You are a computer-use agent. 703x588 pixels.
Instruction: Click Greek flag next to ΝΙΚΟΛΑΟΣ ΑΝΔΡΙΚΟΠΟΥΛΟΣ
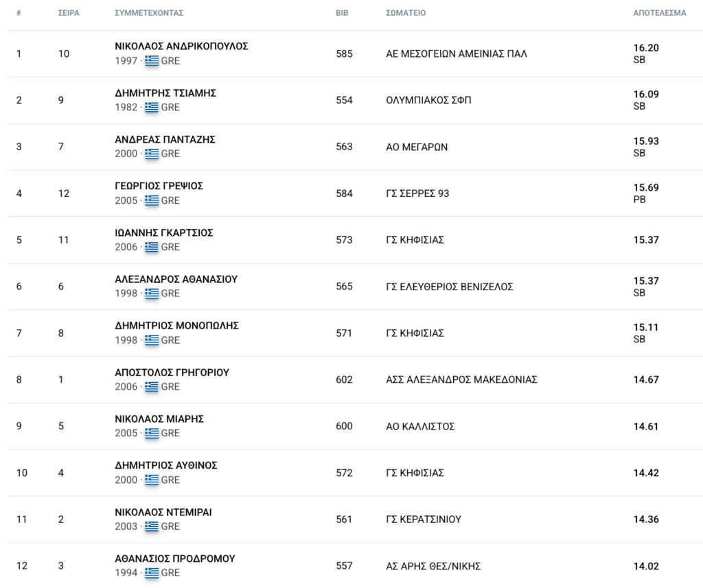pos(152,60)
